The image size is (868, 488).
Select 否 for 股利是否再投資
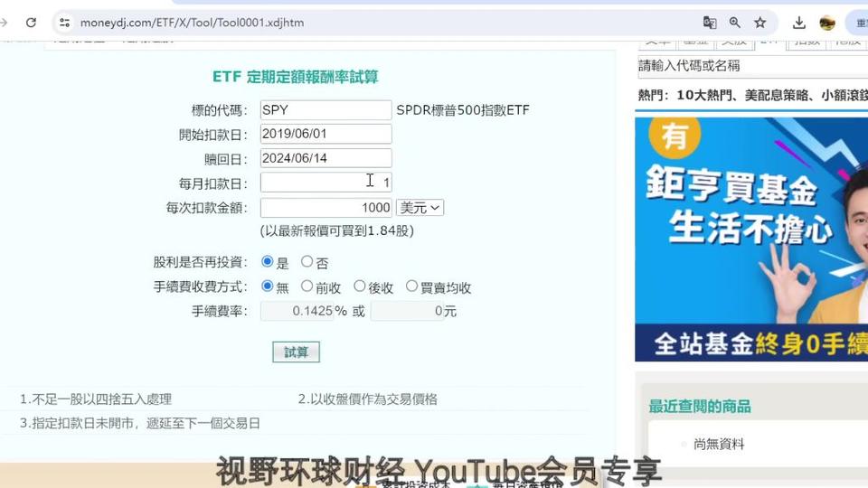point(307,261)
